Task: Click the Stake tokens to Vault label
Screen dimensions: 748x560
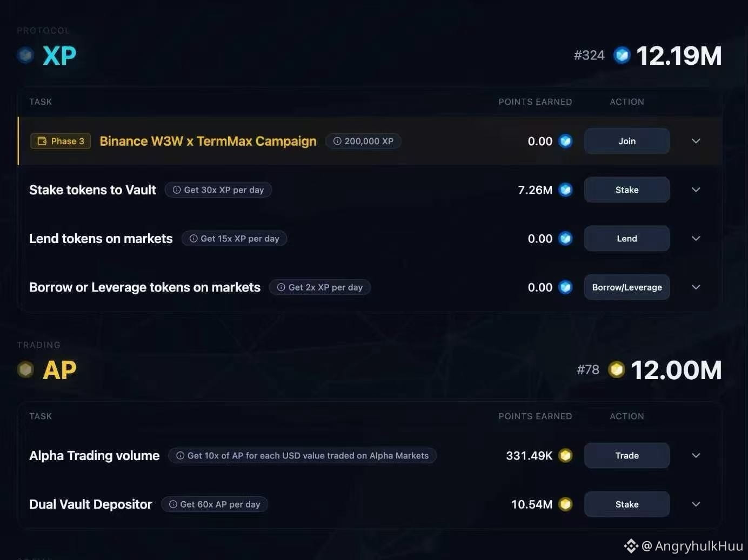Action: (x=92, y=190)
